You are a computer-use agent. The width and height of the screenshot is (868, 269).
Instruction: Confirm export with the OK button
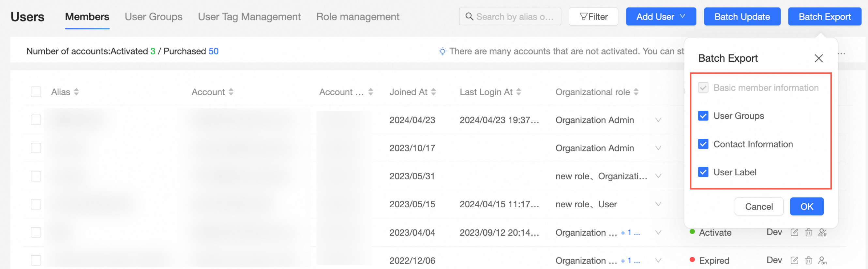click(807, 207)
